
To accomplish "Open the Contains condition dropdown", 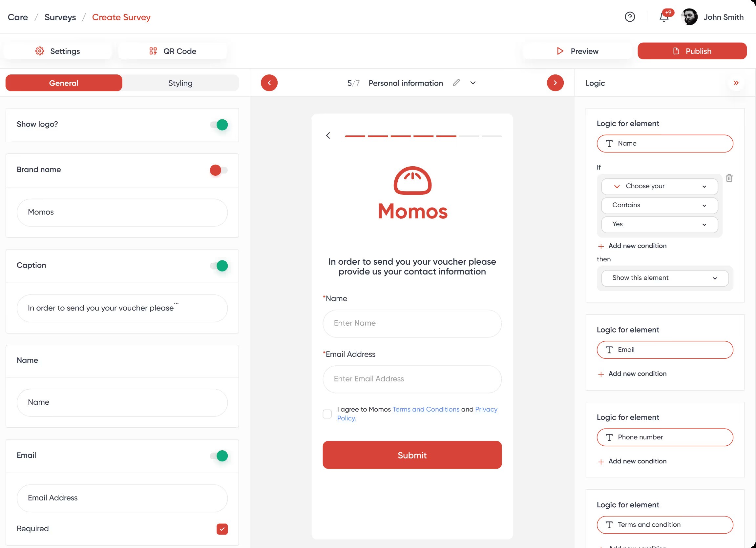I will 659,205.
